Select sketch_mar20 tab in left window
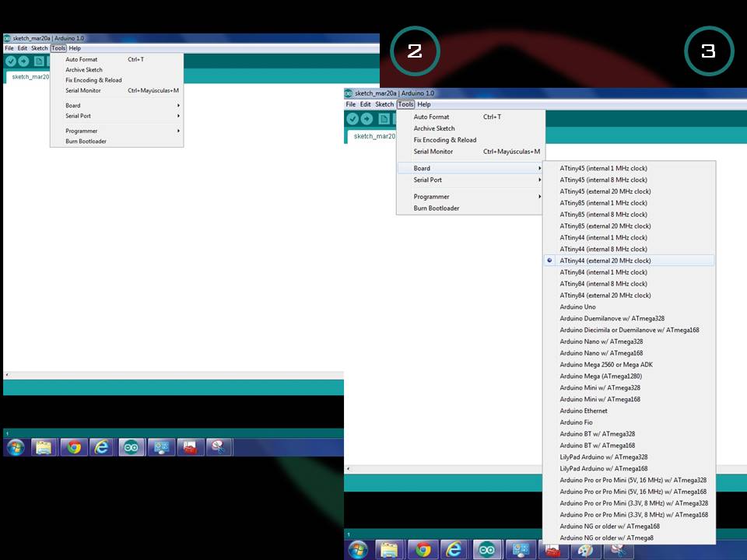Image resolution: width=747 pixels, height=560 pixels. click(x=28, y=77)
